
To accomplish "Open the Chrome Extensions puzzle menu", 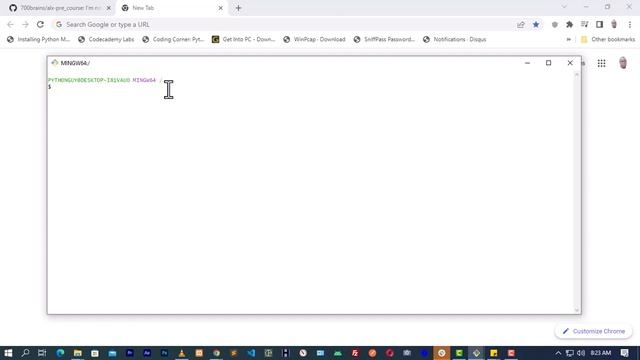I will tap(569, 24).
